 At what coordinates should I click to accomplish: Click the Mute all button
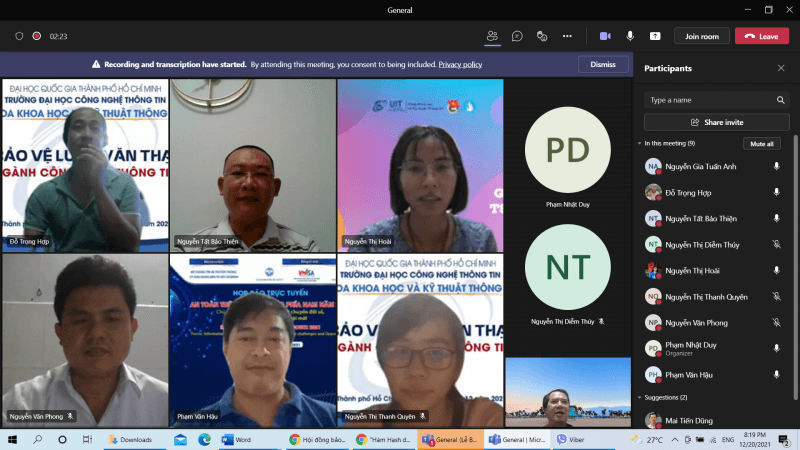[761, 144]
